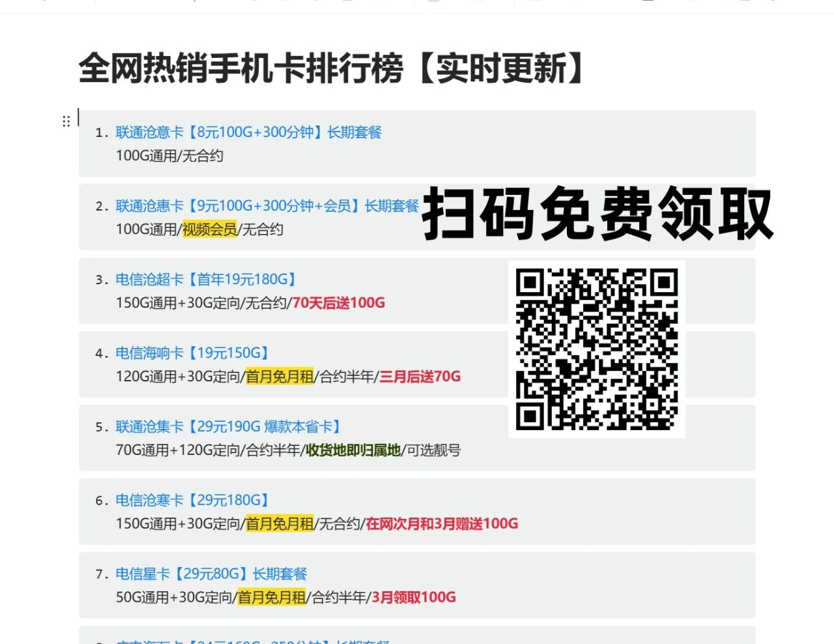The height and width of the screenshot is (644, 834).
Task: Click the red text 3月领取100G
Action: click(414, 598)
